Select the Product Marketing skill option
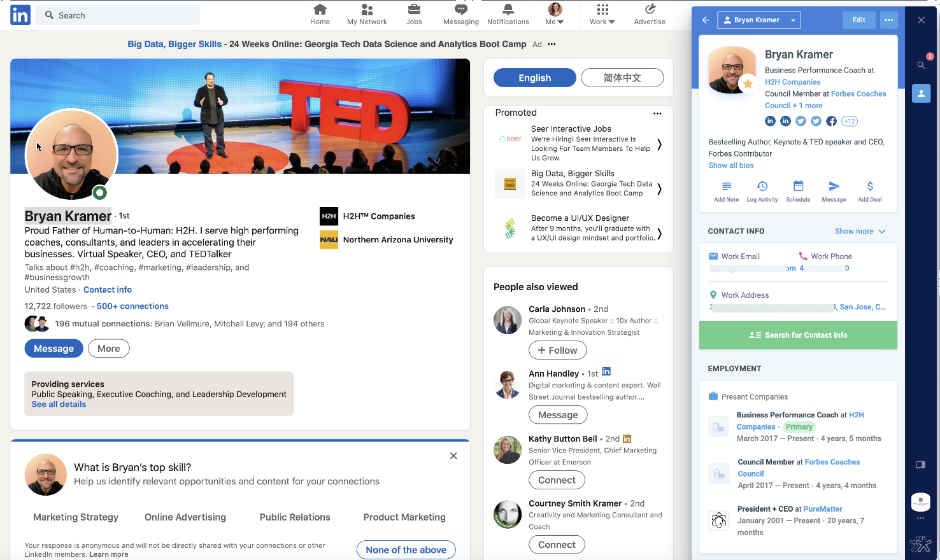The height and width of the screenshot is (560, 940). point(404,517)
